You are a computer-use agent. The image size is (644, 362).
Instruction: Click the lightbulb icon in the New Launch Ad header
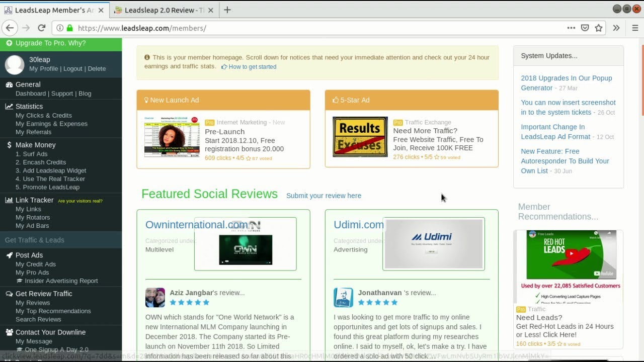(x=146, y=100)
